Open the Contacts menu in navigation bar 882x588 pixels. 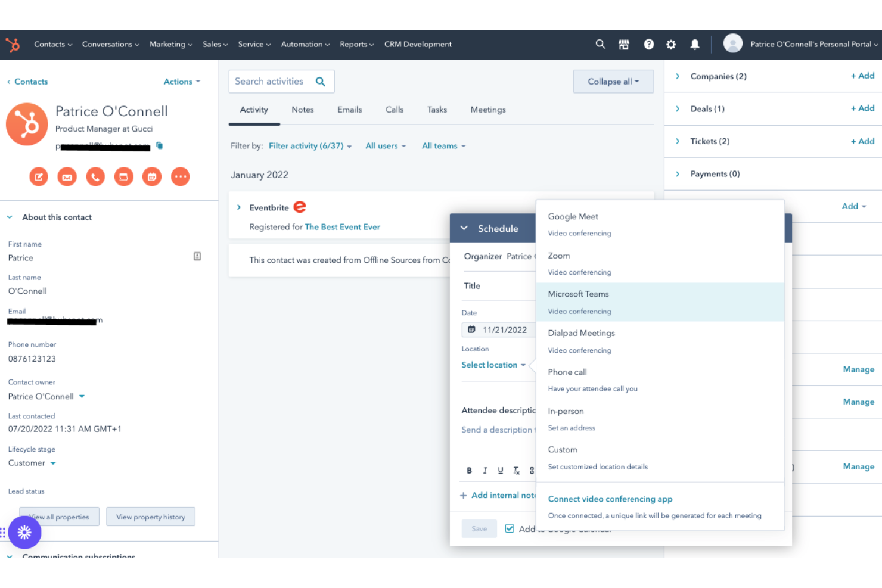[x=53, y=44]
